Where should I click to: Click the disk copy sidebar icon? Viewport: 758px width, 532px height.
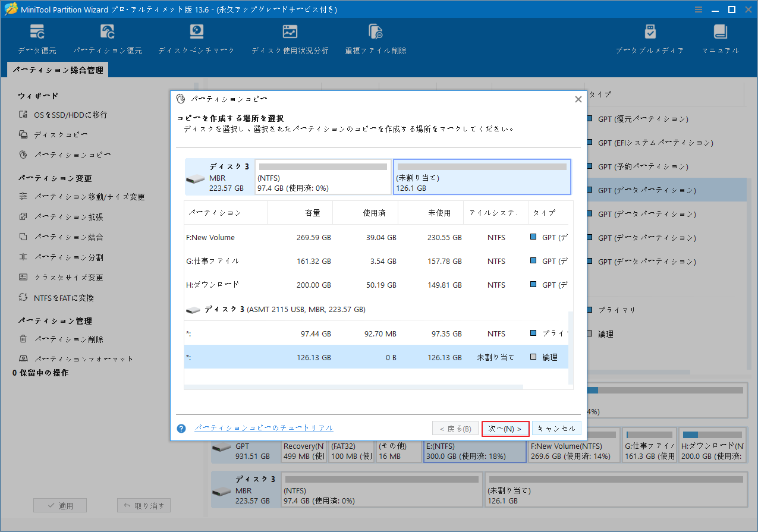pos(23,135)
